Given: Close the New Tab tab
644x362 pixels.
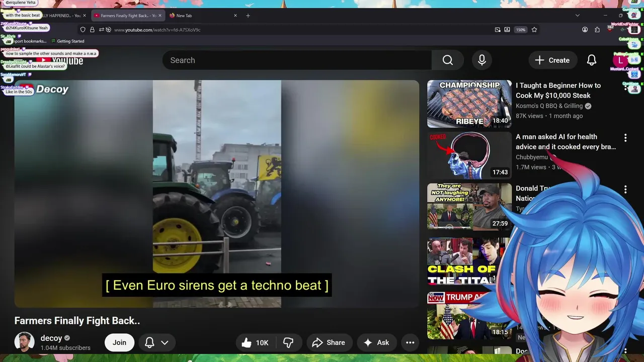Looking at the screenshot, I should [235, 16].
